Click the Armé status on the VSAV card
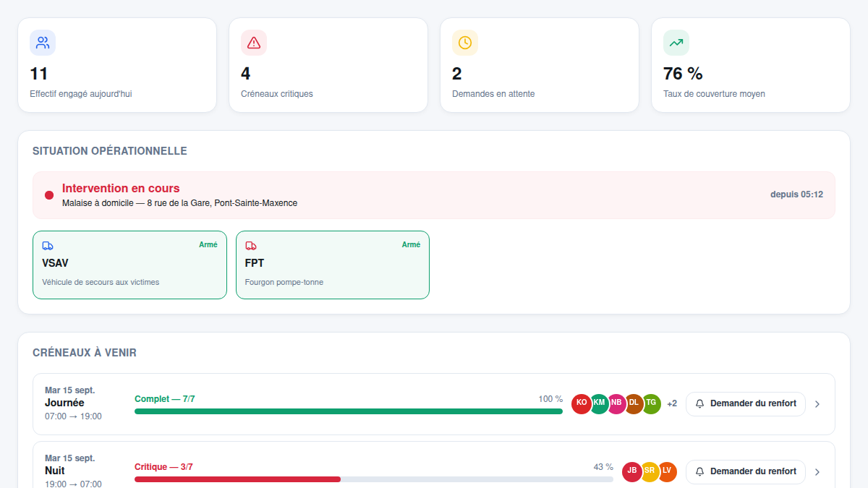This screenshot has height=488, width=868. pyautogui.click(x=208, y=244)
